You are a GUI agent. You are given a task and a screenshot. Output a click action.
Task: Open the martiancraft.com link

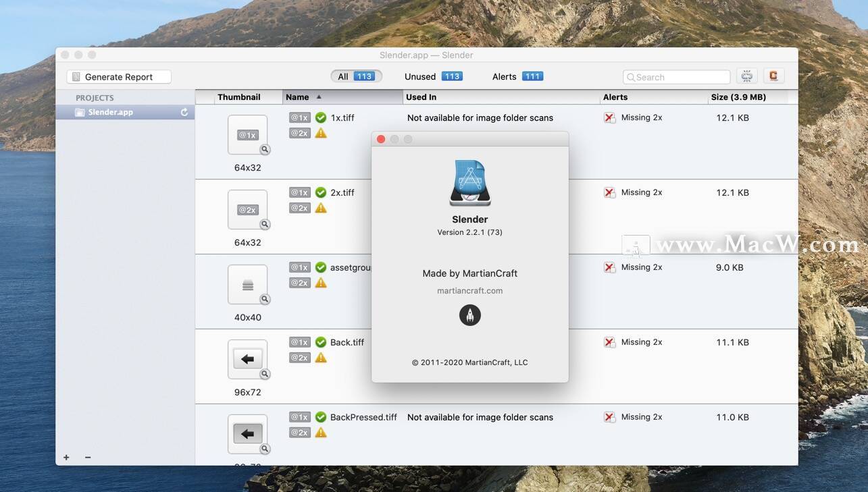(469, 291)
